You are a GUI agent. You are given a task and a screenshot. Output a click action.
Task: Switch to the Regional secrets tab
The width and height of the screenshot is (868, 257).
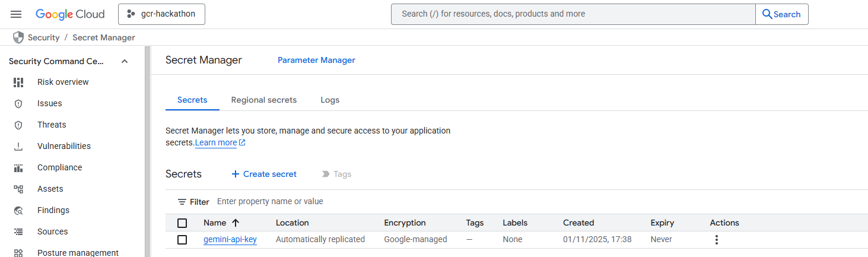[x=264, y=100]
